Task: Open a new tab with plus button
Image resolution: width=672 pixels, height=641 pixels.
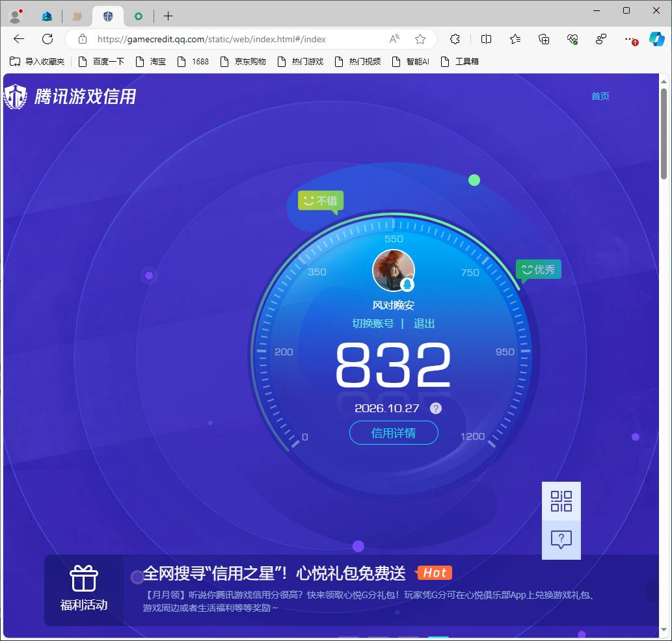Action: click(168, 16)
